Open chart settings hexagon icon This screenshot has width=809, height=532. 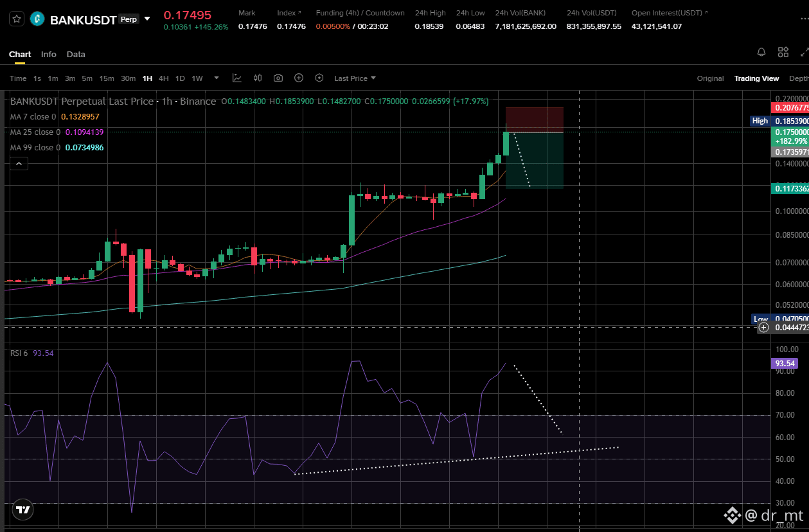[x=319, y=78]
